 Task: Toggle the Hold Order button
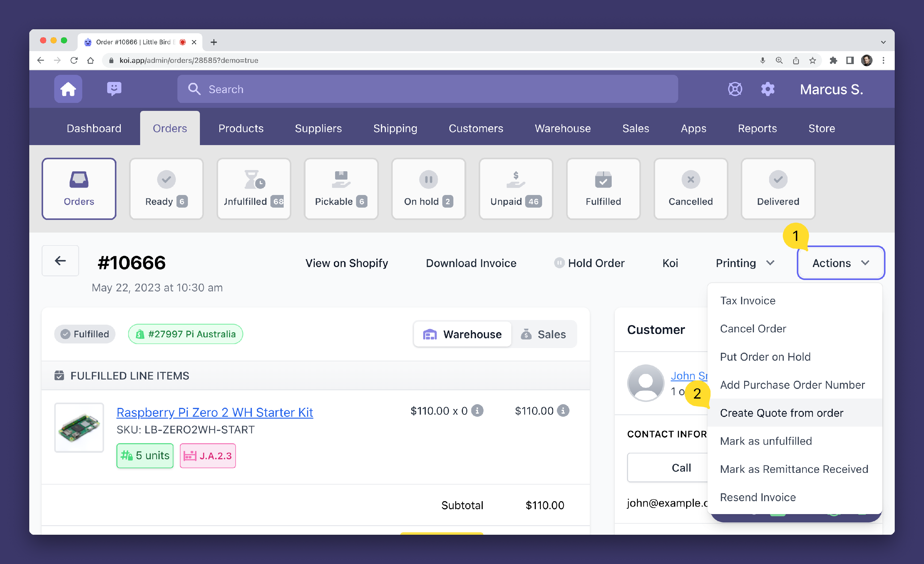click(590, 263)
